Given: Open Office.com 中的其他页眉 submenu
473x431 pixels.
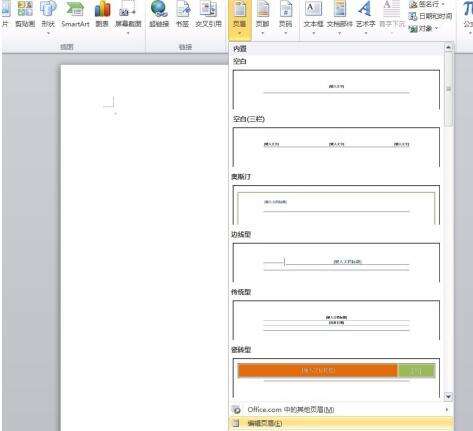Looking at the screenshot, I should [341, 410].
